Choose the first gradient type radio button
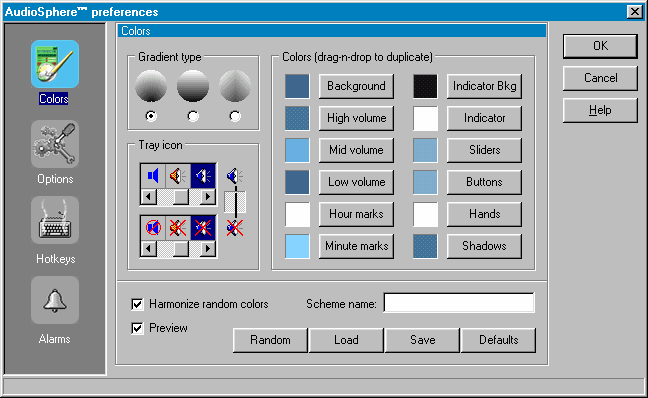 point(151,116)
